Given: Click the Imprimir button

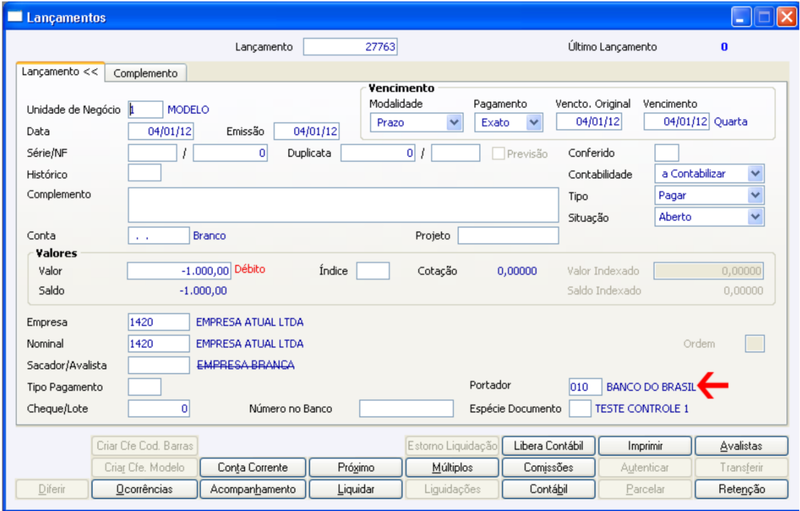Looking at the screenshot, I should coord(645,446).
